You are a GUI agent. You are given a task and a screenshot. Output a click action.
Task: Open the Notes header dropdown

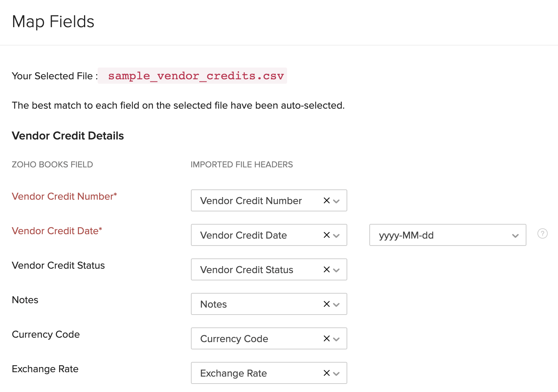pos(336,304)
